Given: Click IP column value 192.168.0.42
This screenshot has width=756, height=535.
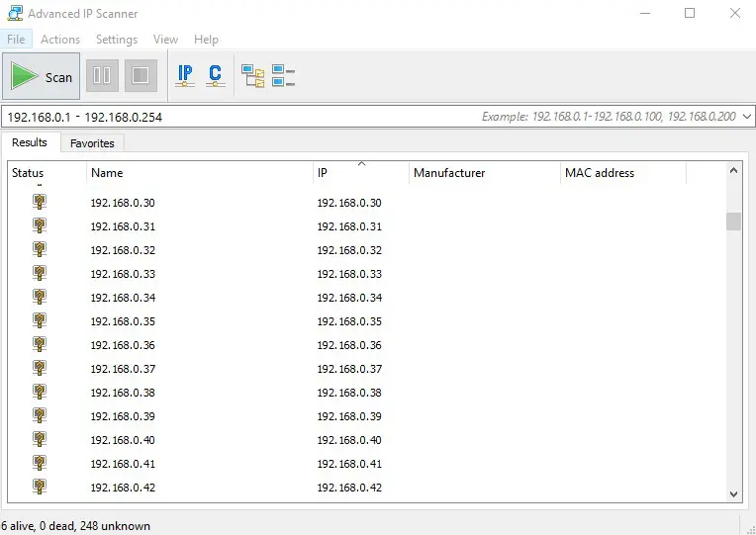Looking at the screenshot, I should [349, 488].
